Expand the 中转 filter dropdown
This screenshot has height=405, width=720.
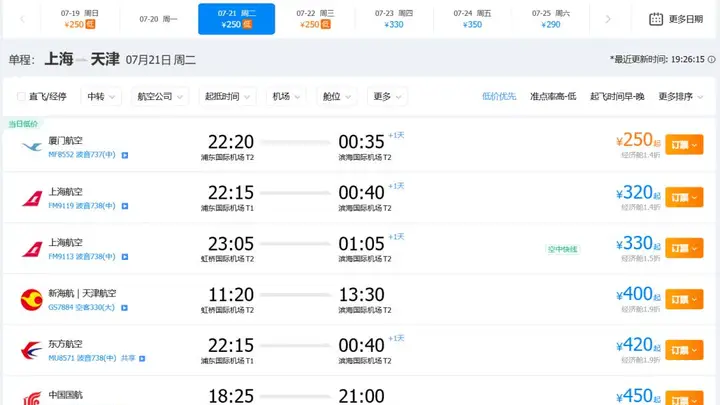click(x=101, y=96)
